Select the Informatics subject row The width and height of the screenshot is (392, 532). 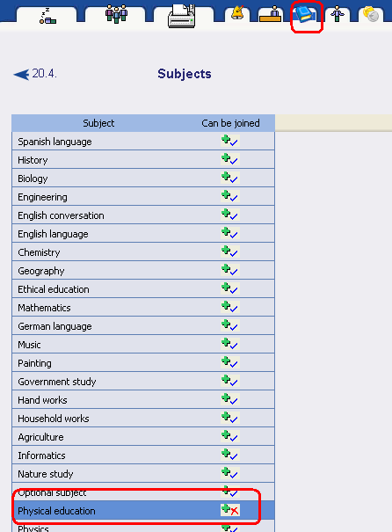(143, 455)
